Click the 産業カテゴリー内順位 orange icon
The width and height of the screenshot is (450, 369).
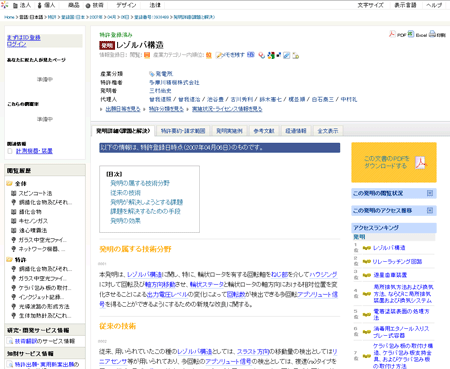tap(209, 55)
